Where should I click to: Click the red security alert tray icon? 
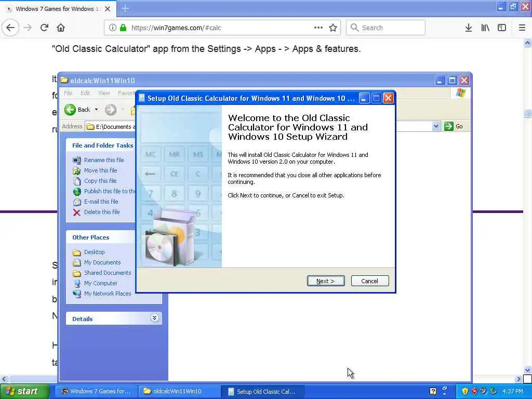point(474,391)
